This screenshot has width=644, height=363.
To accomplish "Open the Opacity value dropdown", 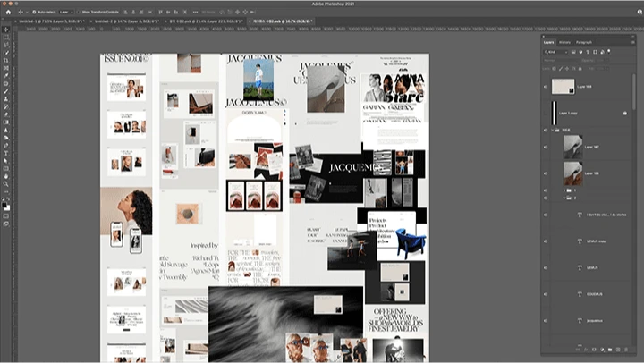I will pyautogui.click(x=607, y=61).
